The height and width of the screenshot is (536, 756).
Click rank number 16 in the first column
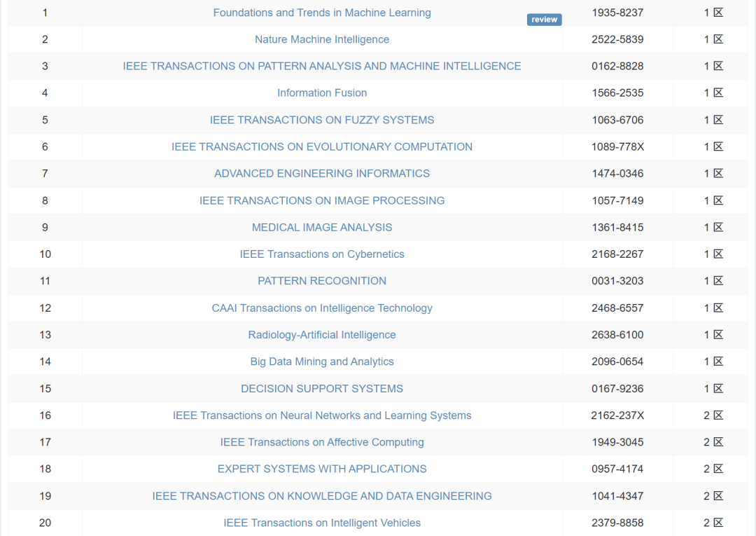click(45, 415)
